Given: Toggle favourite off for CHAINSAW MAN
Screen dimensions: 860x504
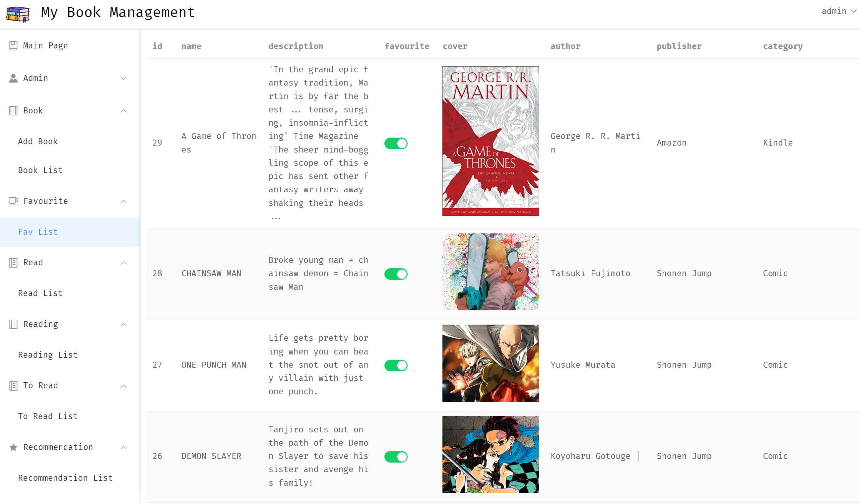Looking at the screenshot, I should [x=396, y=273].
